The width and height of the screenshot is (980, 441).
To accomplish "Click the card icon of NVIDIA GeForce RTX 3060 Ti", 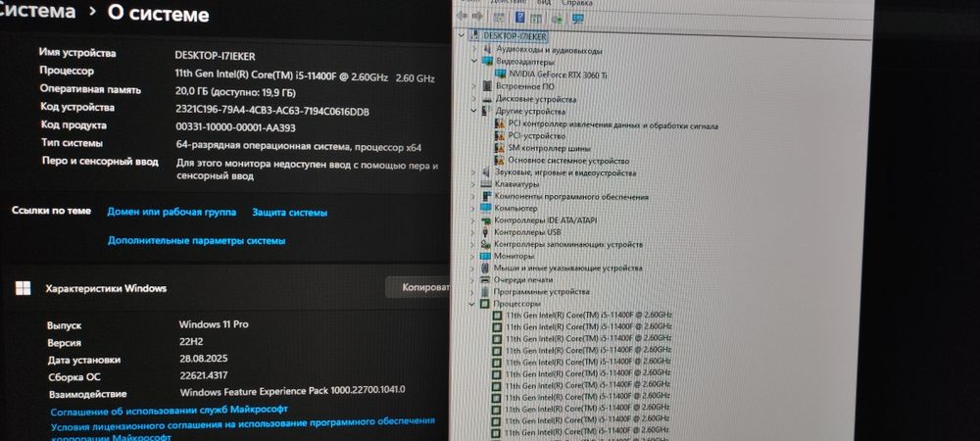I will tap(502, 73).
